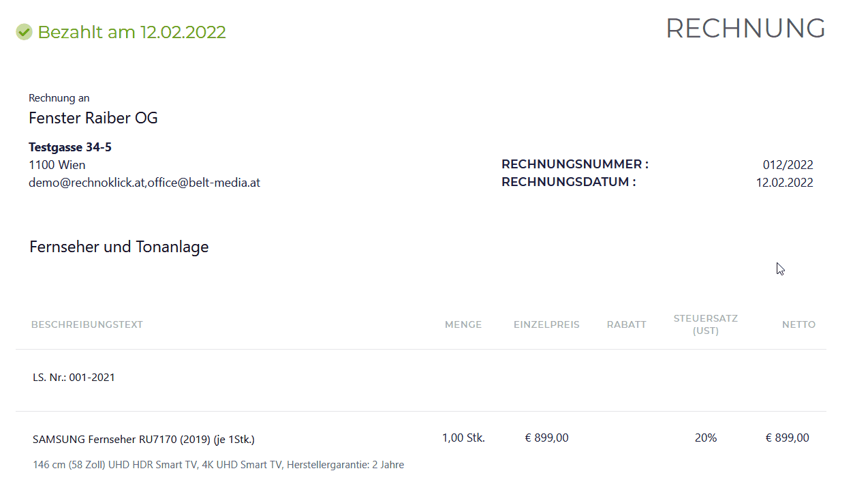Click the STEUERSATZ (UST) column header
The image size is (868, 488).
coord(706,324)
